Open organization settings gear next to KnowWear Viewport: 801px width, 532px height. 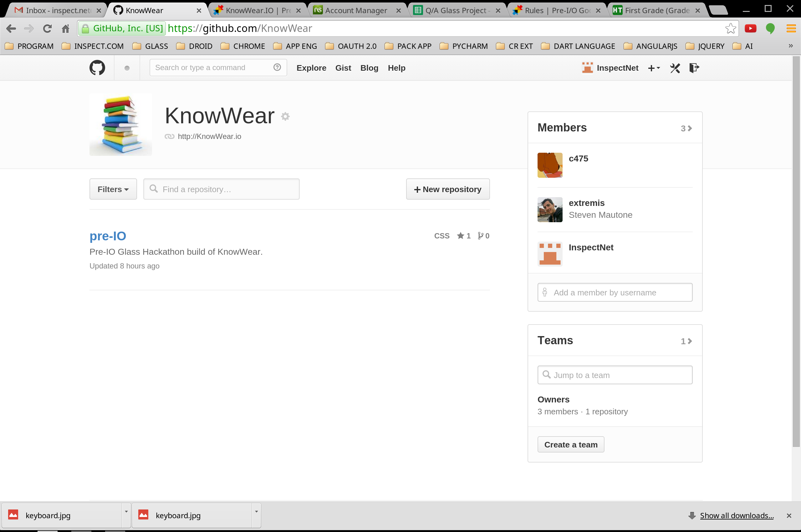[x=285, y=116]
